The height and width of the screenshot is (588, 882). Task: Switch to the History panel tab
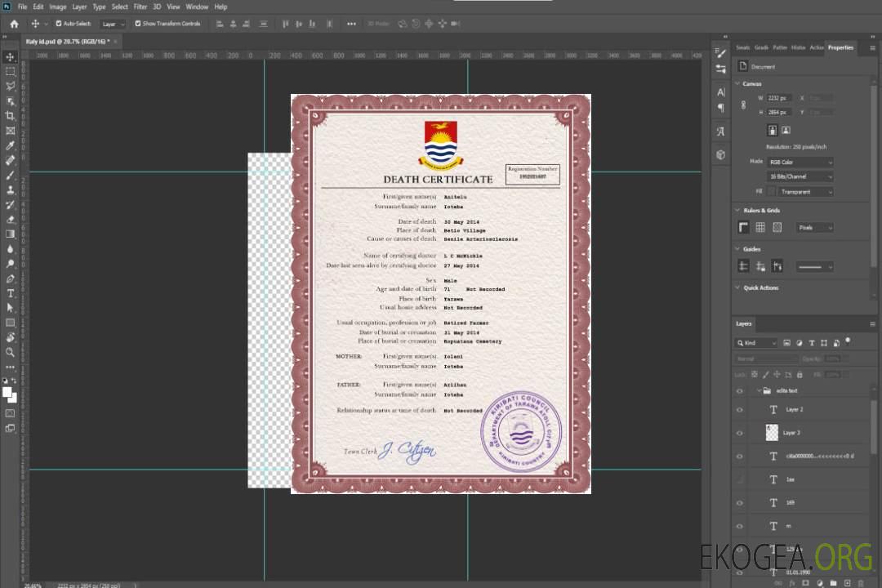(x=798, y=47)
